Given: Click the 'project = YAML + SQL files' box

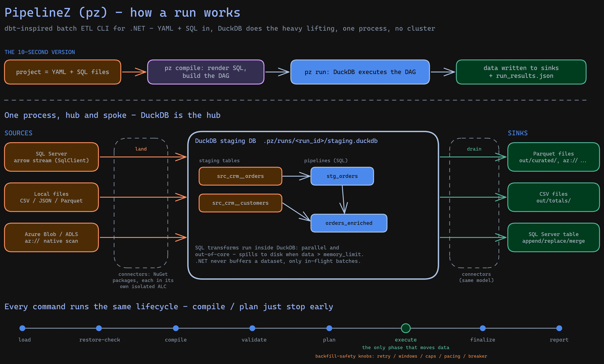Looking at the screenshot, I should coord(63,72).
